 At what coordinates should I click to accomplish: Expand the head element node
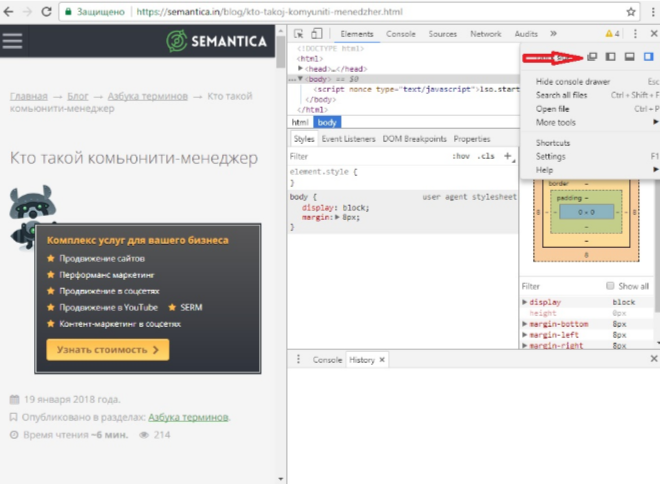(301, 67)
